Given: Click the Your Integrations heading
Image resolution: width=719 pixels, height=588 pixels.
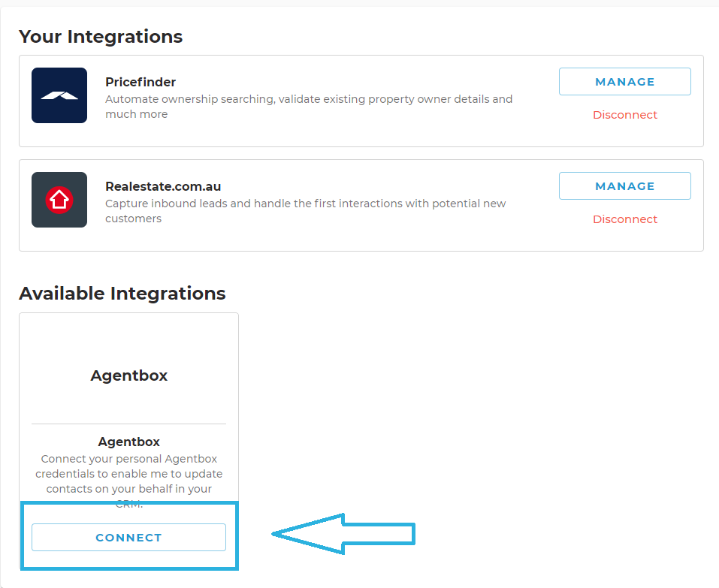Looking at the screenshot, I should coord(101,37).
